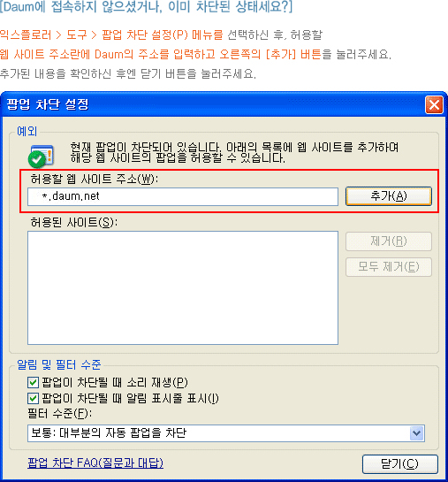
Task: Close the 팝업 차단 설정 dialog with X
Action: (434, 105)
